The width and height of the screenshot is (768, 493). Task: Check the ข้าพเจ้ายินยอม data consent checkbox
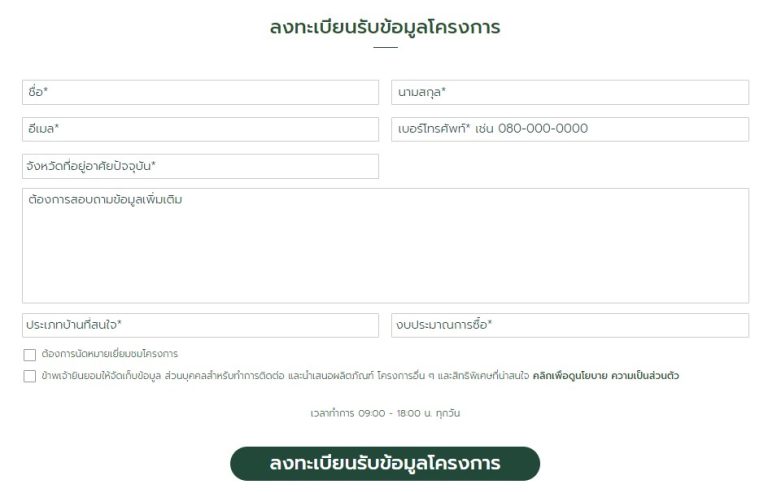tap(30, 376)
